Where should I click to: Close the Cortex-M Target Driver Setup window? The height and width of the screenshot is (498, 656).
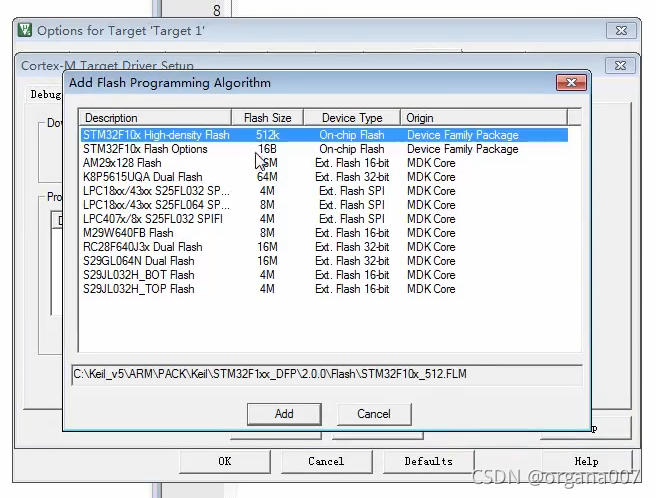[x=620, y=66]
